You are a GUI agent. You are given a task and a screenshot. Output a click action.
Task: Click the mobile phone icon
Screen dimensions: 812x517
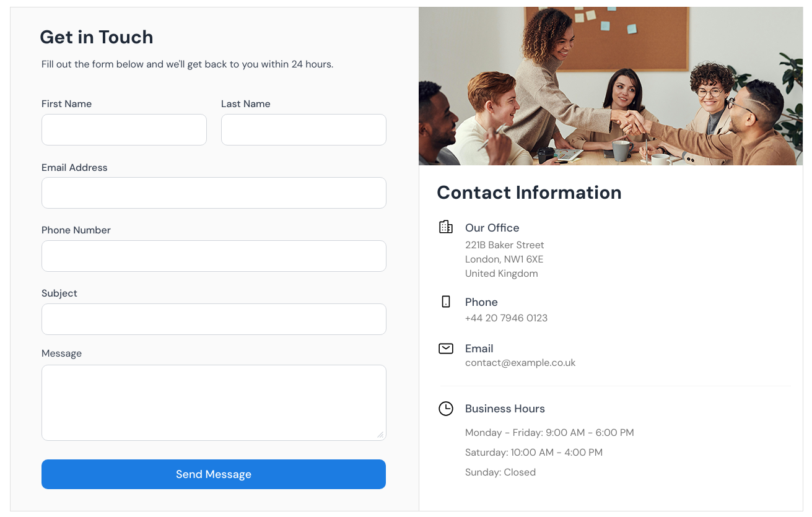(445, 302)
